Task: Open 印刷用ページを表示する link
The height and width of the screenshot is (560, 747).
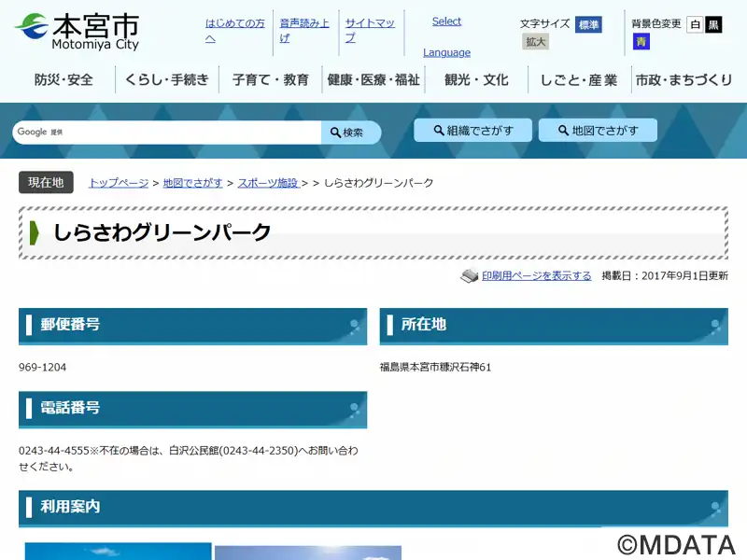Action: click(x=536, y=275)
